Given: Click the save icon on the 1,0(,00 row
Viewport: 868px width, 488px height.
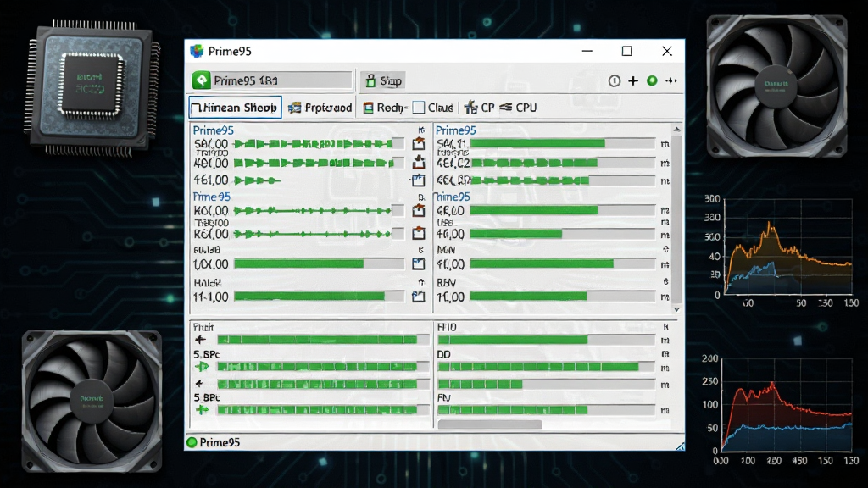Looking at the screenshot, I should pos(419,264).
